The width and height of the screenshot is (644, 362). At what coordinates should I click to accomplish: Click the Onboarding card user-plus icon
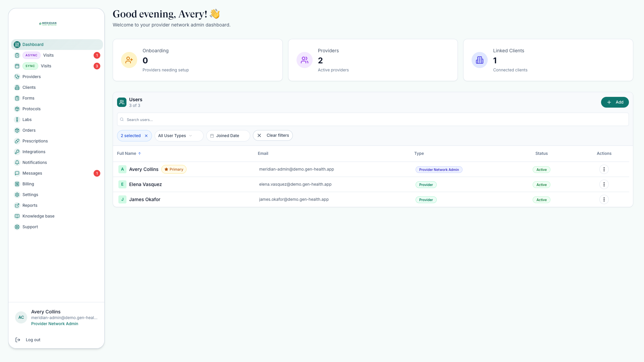pyautogui.click(x=129, y=60)
